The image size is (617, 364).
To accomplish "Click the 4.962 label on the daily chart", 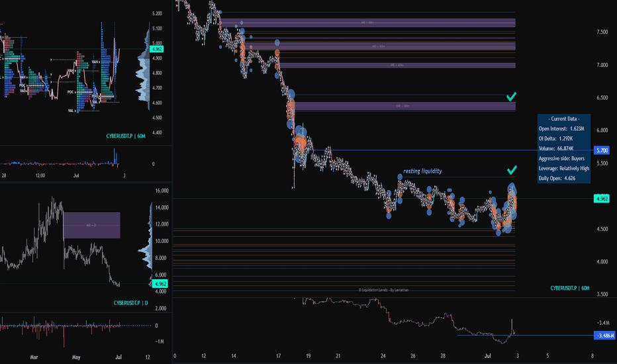I will click(160, 284).
